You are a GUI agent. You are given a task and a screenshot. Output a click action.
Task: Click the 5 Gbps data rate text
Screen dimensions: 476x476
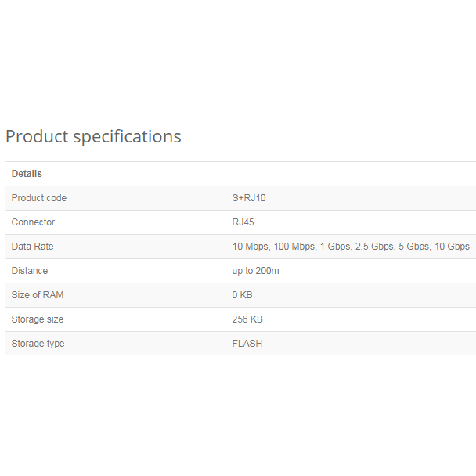point(415,247)
